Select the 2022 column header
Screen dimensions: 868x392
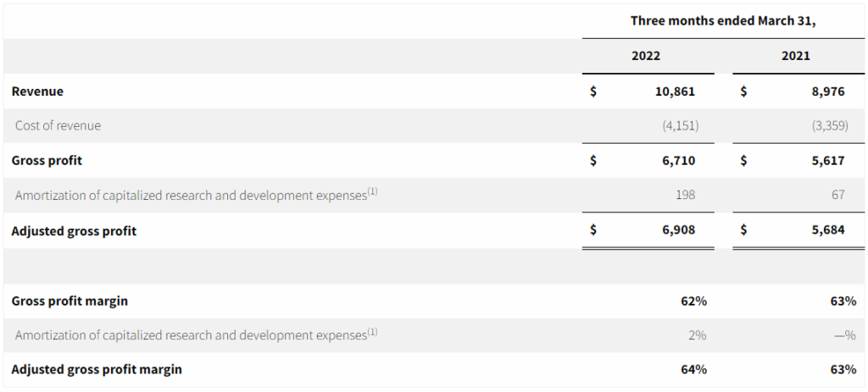(646, 56)
